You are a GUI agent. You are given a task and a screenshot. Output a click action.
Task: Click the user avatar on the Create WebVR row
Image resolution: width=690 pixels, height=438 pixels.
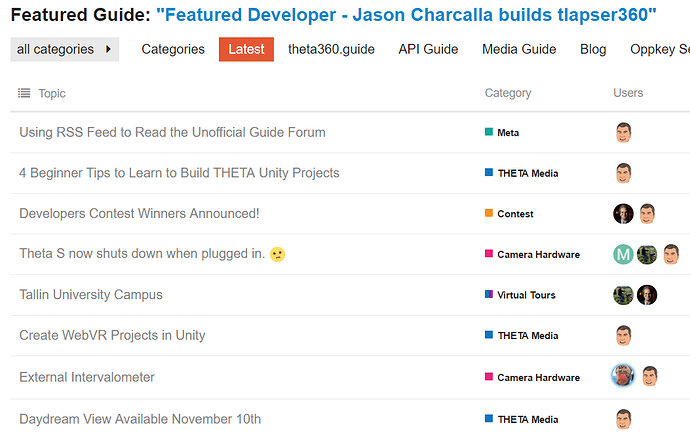[x=624, y=335]
